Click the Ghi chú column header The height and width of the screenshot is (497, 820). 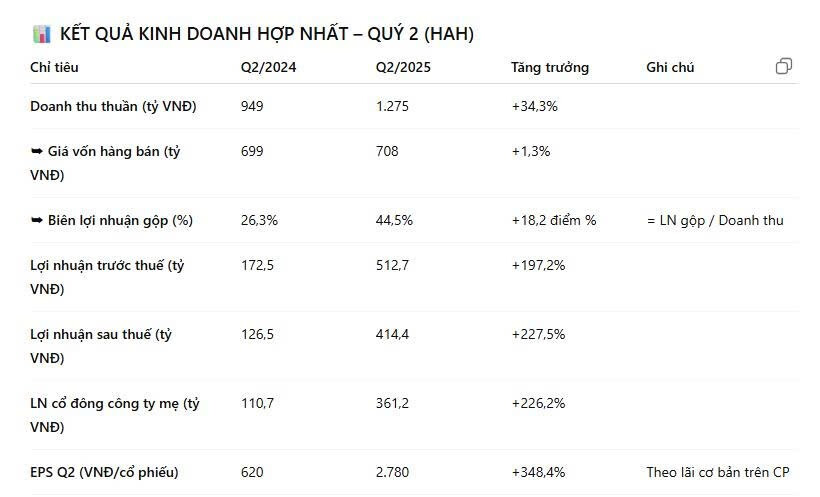[x=670, y=68]
